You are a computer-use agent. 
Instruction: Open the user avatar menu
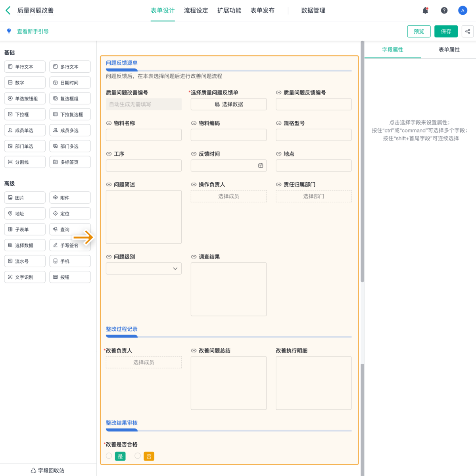pos(463,10)
